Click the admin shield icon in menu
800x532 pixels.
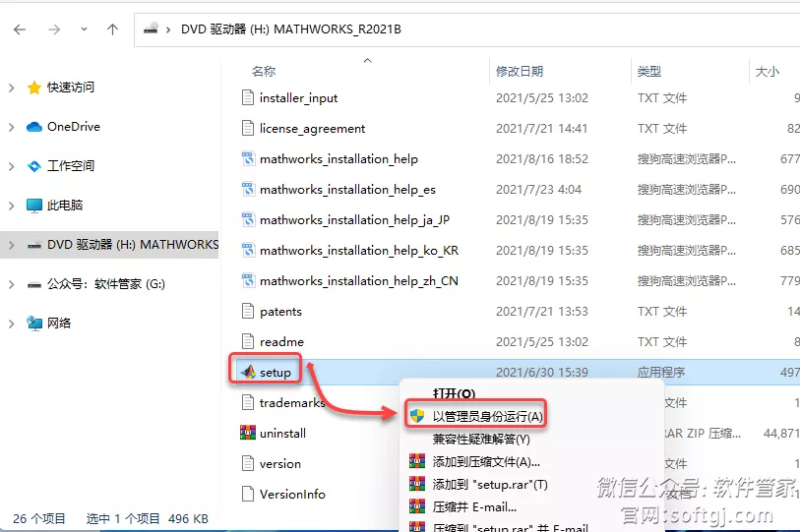pos(417,416)
